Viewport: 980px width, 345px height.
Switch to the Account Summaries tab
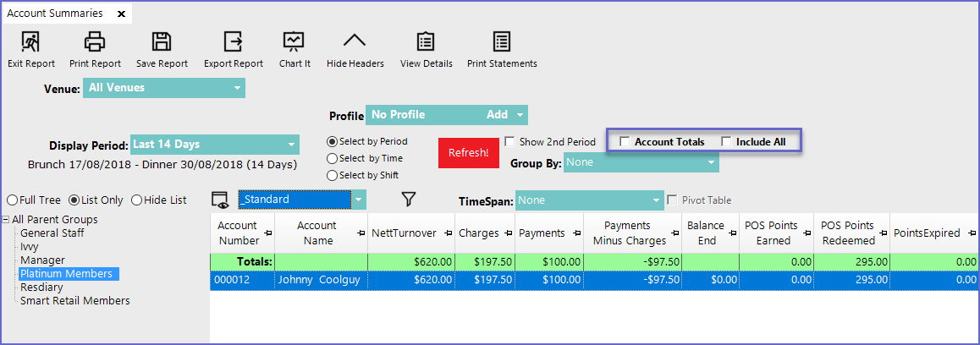[55, 14]
